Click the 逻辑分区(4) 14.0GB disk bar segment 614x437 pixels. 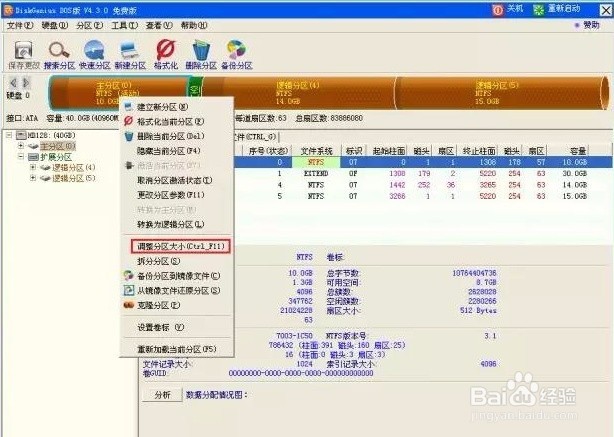click(298, 93)
